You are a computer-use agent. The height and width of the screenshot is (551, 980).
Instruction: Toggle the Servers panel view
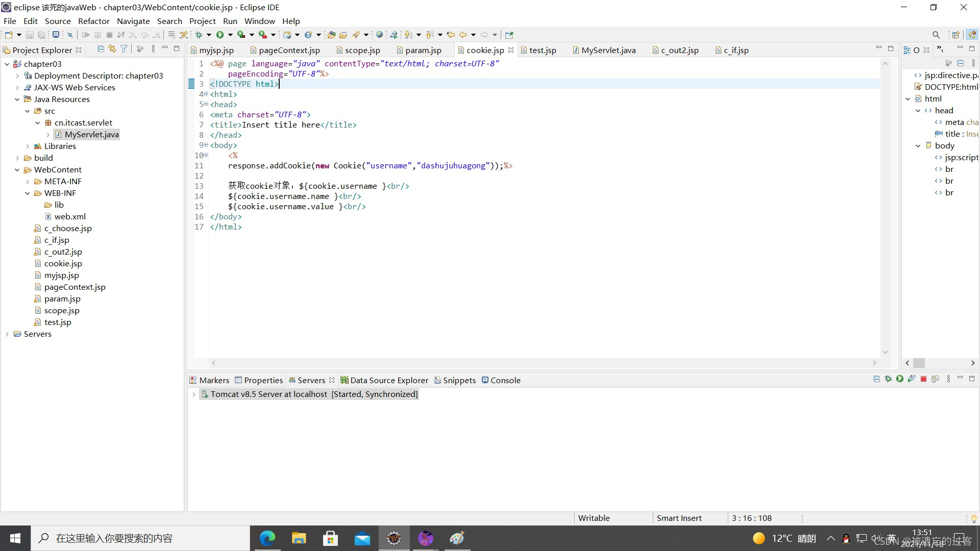pos(310,380)
